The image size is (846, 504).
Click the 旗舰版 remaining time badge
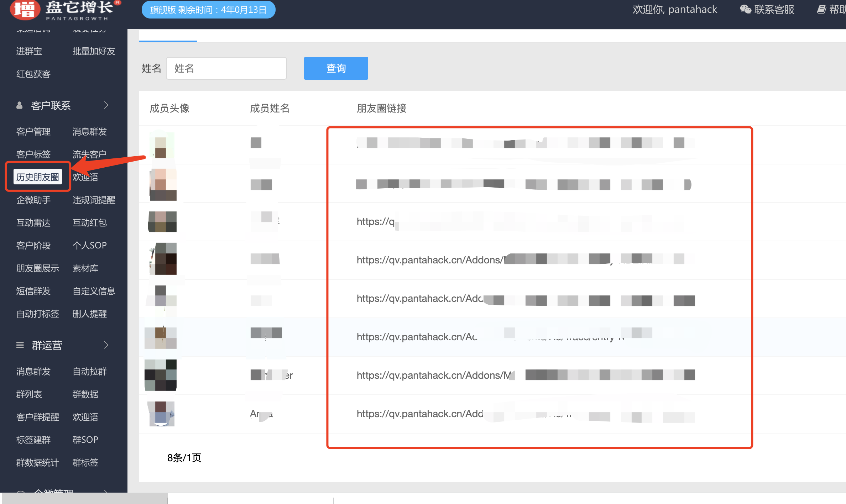click(x=208, y=10)
